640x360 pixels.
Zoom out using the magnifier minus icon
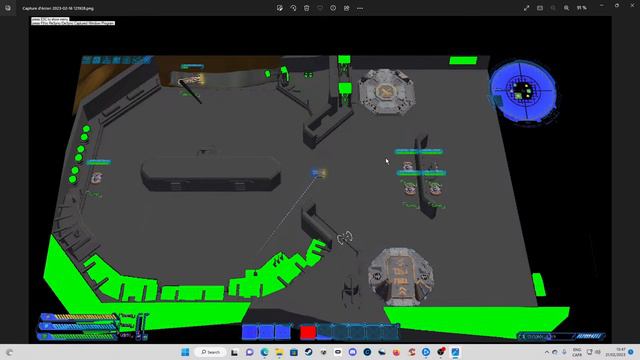click(x=553, y=8)
